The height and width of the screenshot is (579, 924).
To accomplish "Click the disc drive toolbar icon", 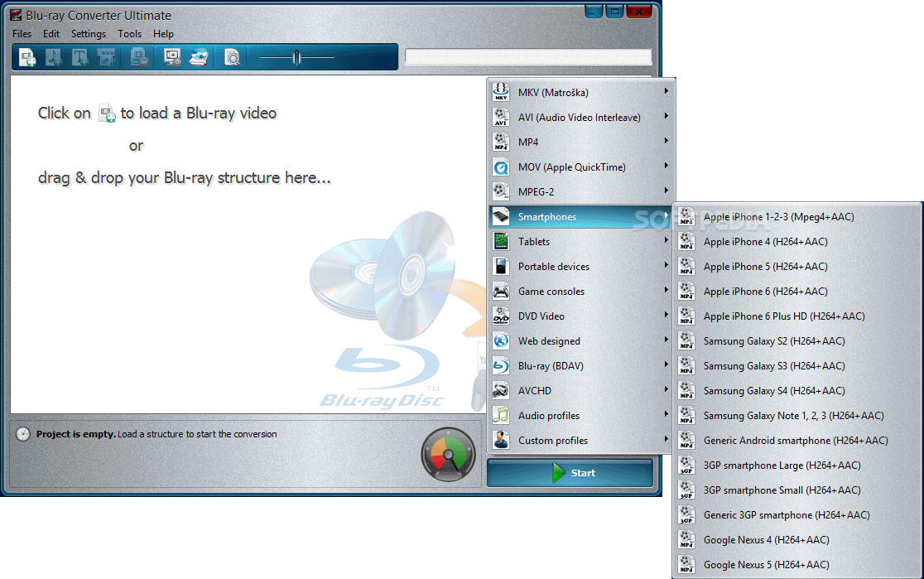I will click(x=200, y=57).
